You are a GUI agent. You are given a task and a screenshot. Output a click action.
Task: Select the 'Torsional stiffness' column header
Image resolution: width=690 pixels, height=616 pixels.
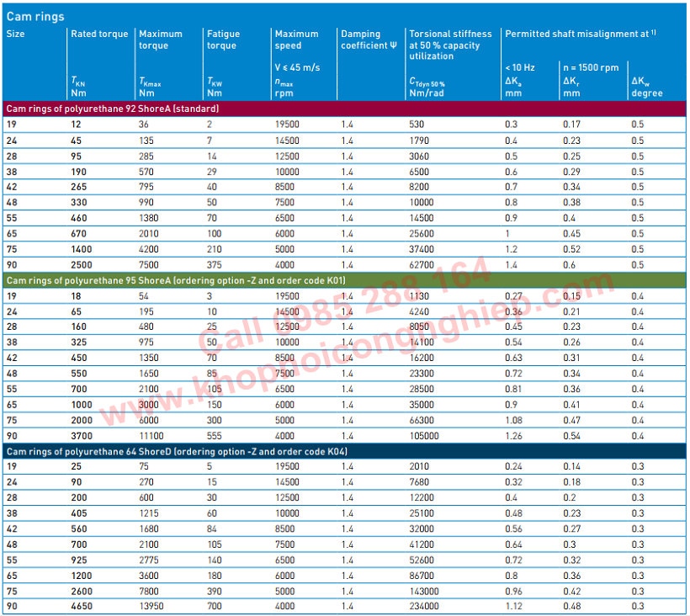[450, 45]
